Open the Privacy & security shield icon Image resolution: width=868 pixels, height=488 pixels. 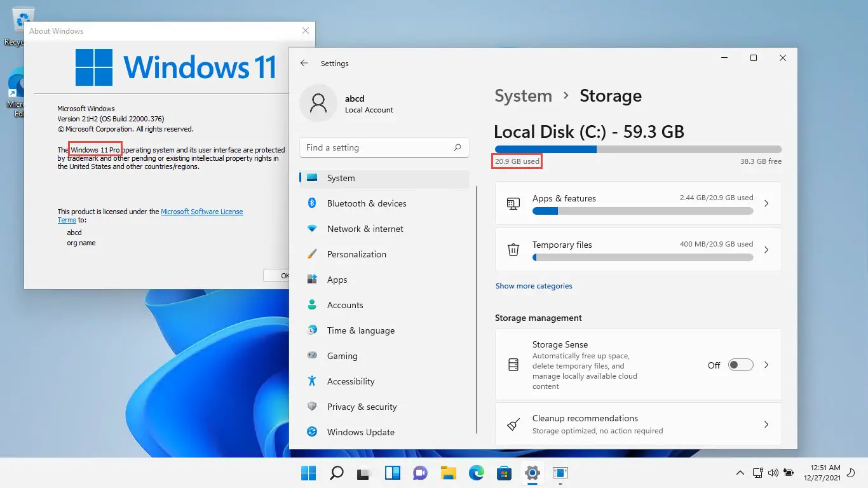[x=312, y=407]
